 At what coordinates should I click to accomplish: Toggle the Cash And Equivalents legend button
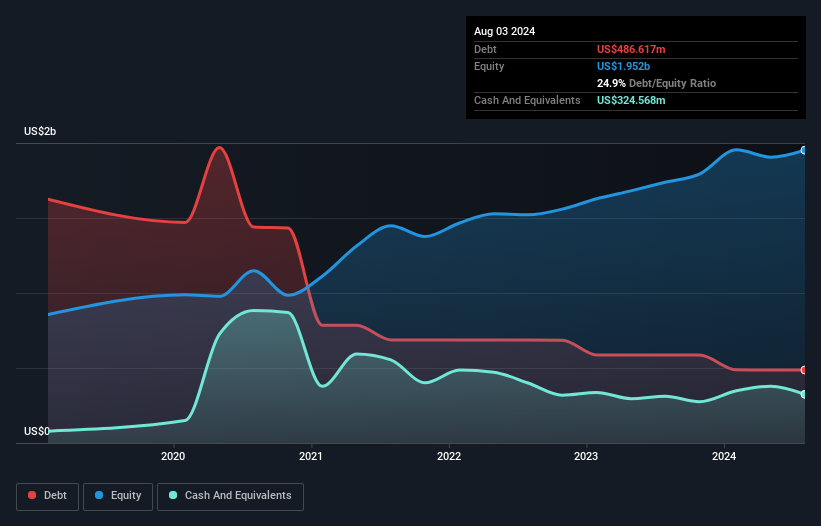(230, 496)
